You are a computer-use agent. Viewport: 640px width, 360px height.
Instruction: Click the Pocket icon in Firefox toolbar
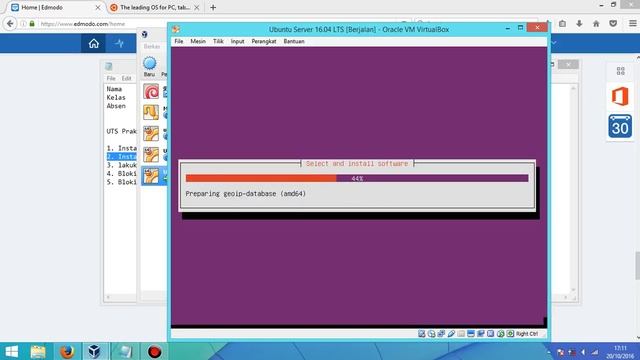(613, 24)
